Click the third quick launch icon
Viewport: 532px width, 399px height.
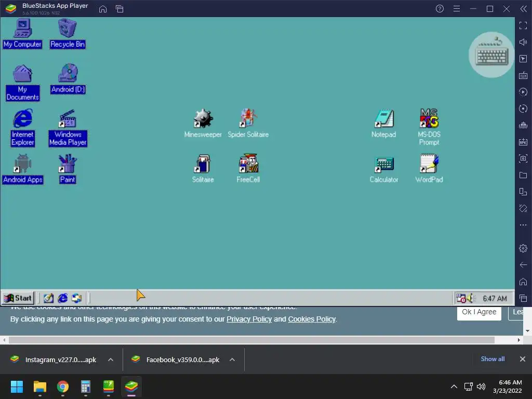[x=77, y=298]
